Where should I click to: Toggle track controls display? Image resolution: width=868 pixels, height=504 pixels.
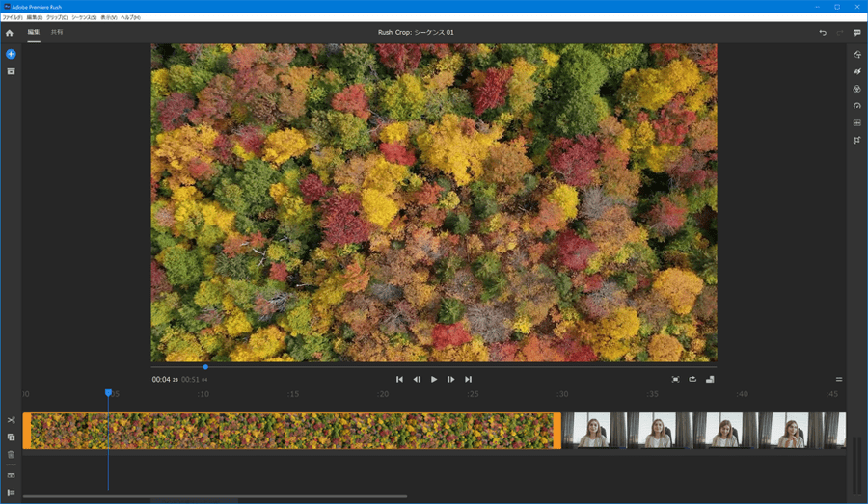[x=11, y=475]
